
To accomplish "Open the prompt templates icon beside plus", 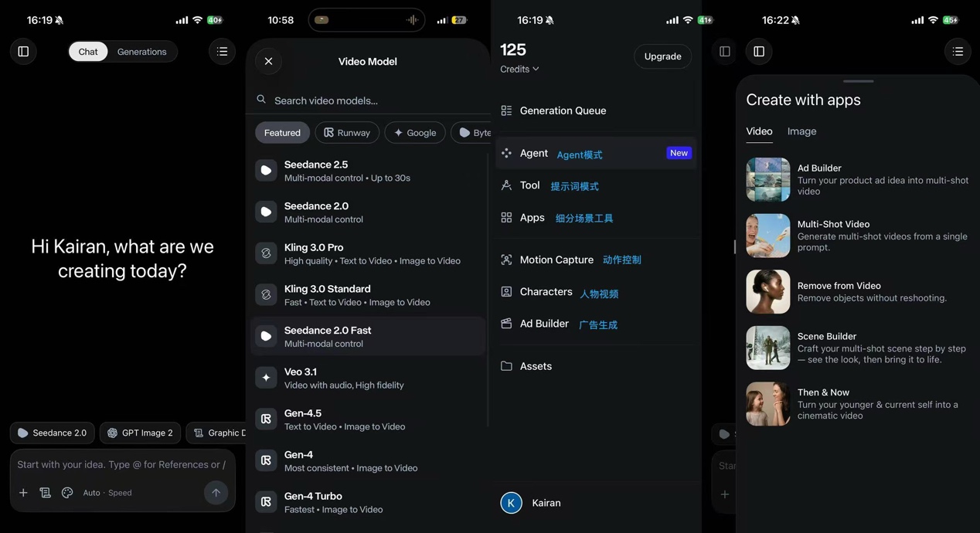I will pyautogui.click(x=45, y=493).
